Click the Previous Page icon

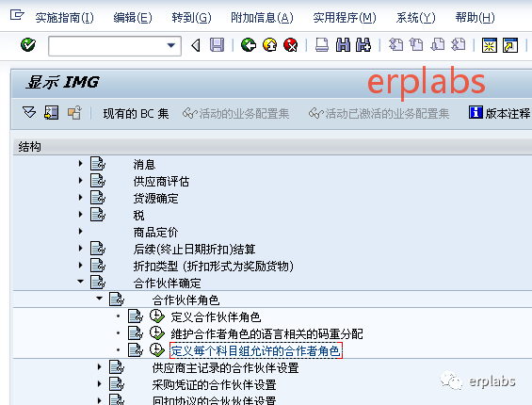coord(416,45)
